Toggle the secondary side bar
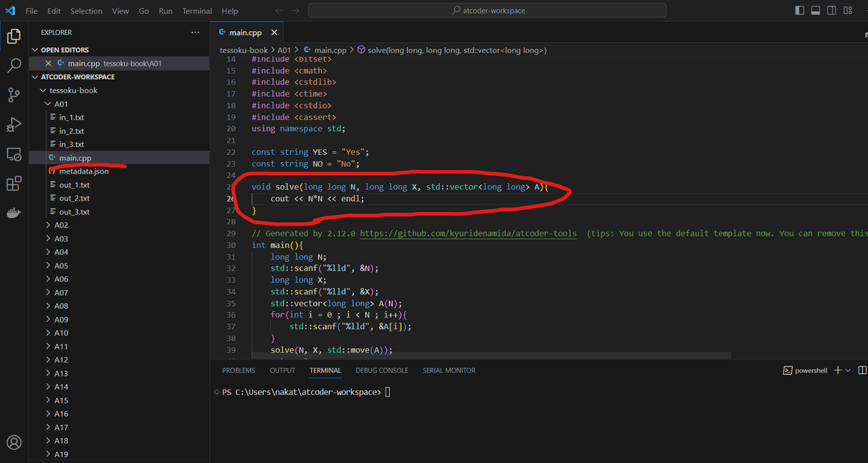The image size is (868, 463). [832, 9]
